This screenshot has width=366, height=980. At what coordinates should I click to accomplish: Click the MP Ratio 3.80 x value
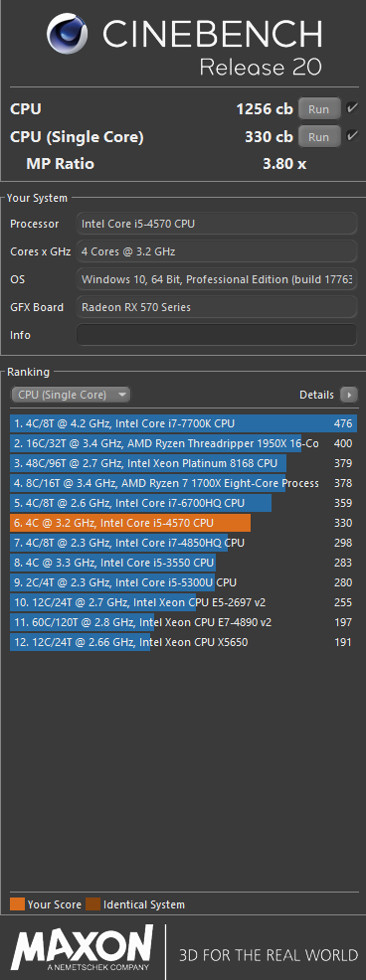coord(284,164)
